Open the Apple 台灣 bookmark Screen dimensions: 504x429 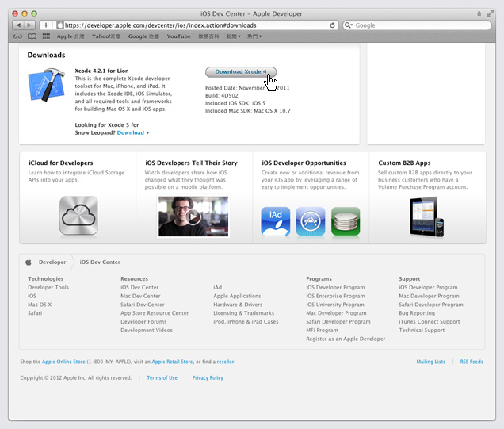pos(71,36)
